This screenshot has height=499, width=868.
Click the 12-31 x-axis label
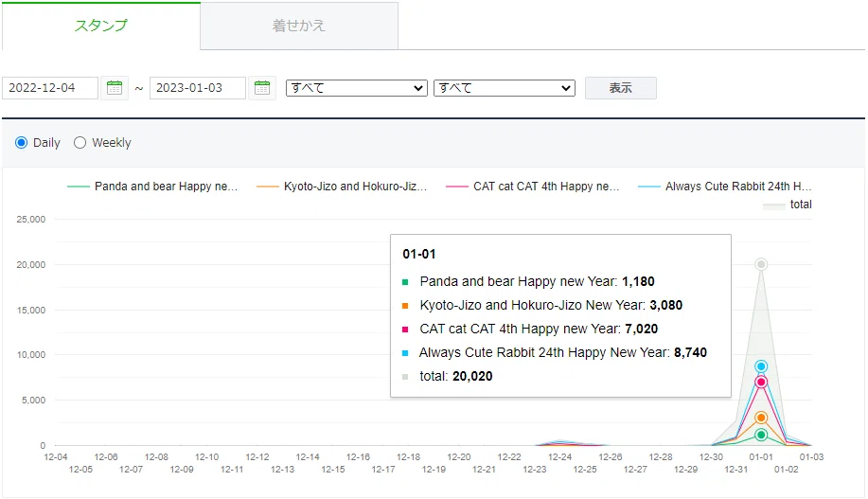(736, 469)
